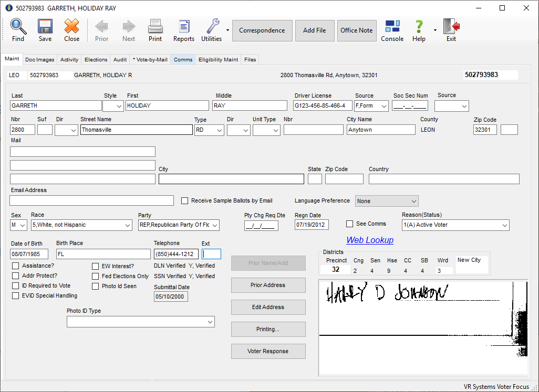Follow the Web Lookup link
The image size is (539, 392).
(370, 240)
